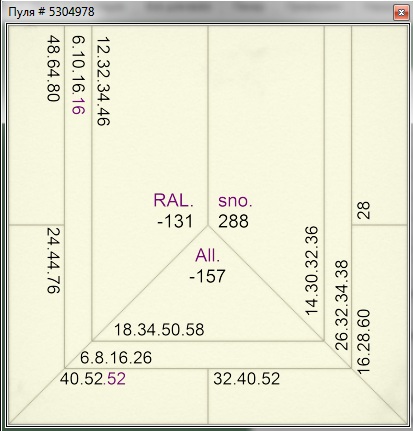Click the 12.32.34.46 score sequence

tap(103, 81)
